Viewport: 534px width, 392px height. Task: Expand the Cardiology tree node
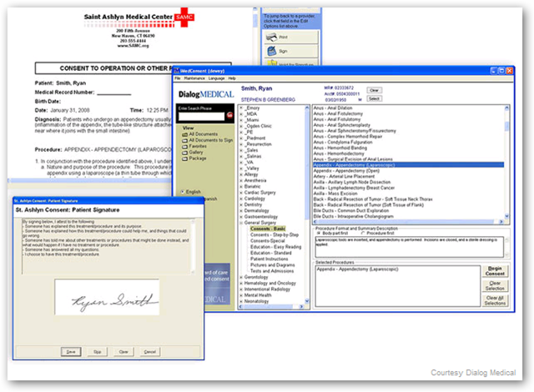pos(242,199)
